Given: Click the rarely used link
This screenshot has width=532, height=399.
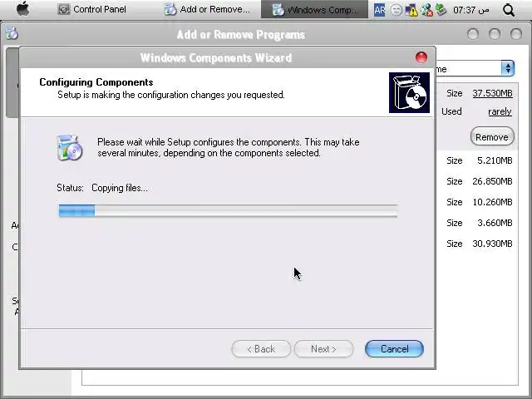Looking at the screenshot, I should click(x=500, y=111).
